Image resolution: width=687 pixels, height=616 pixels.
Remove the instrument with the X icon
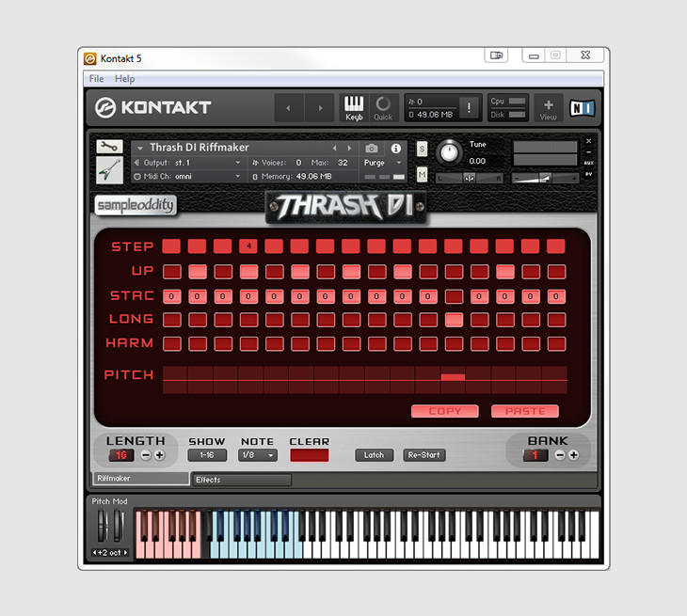(589, 141)
